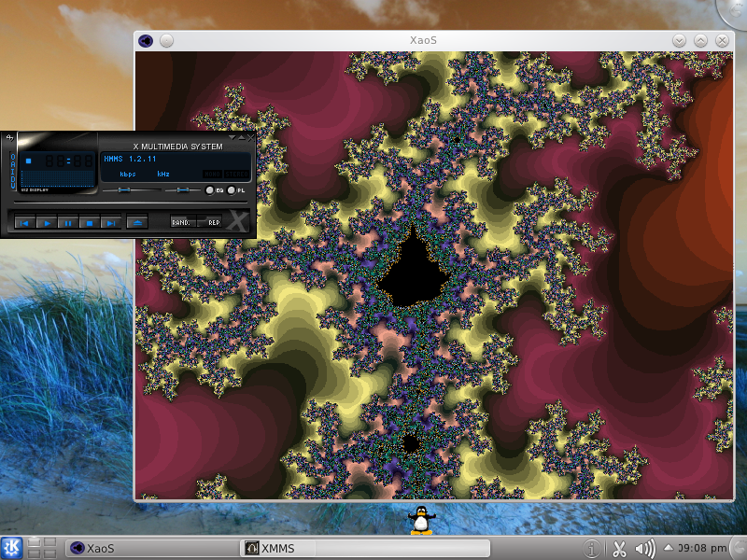Image resolution: width=747 pixels, height=560 pixels.
Task: Maximize the XaoS window
Action: coord(700,41)
